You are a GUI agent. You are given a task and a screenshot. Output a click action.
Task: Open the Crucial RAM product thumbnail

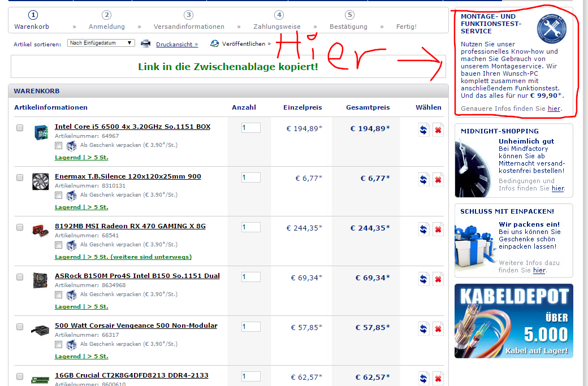pos(40,380)
